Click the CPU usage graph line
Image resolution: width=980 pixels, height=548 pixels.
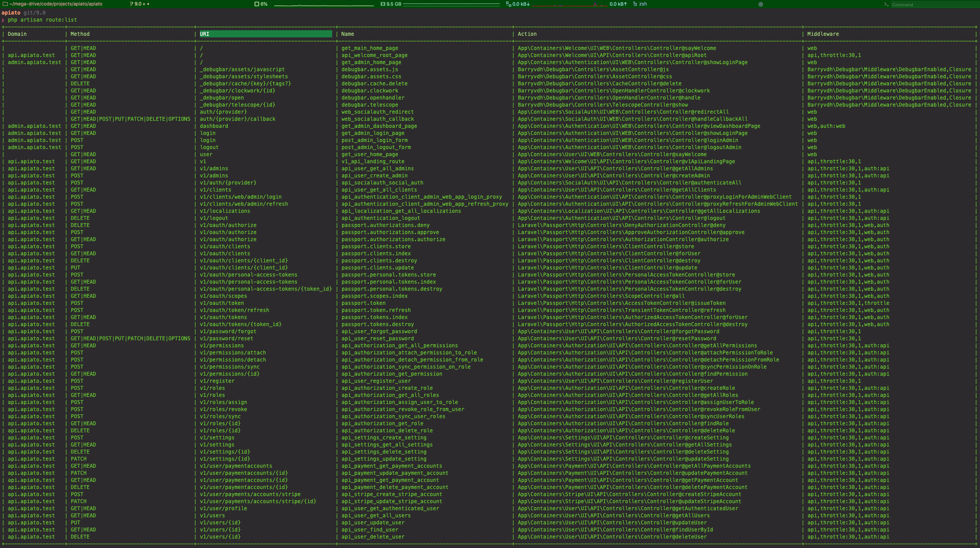324,5
